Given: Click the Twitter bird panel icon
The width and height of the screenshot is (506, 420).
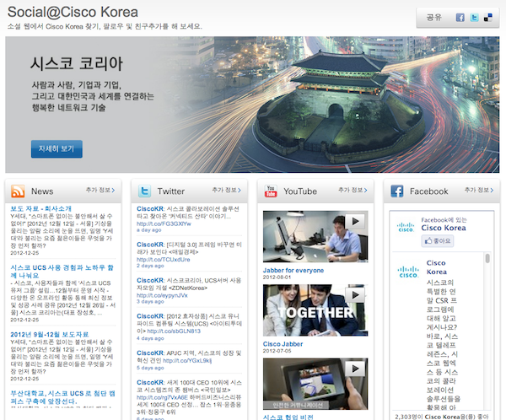Looking at the screenshot, I should 144,191.
